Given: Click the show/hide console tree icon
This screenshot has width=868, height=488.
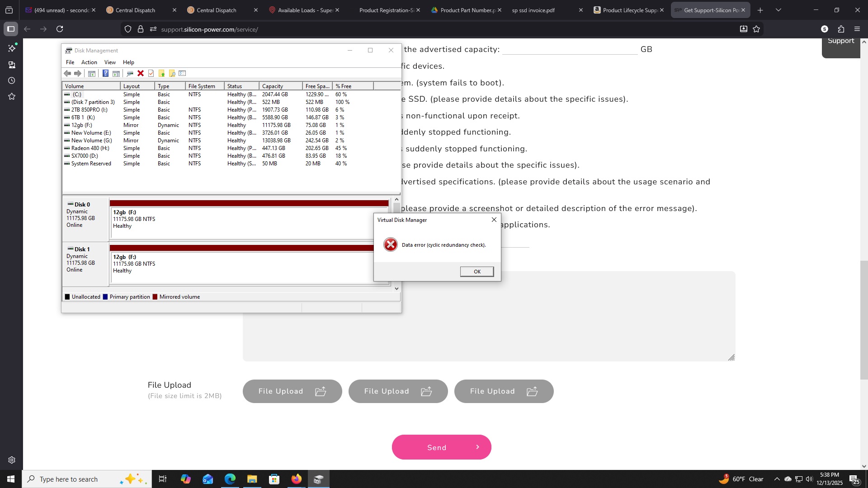Looking at the screenshot, I should coord(91,73).
